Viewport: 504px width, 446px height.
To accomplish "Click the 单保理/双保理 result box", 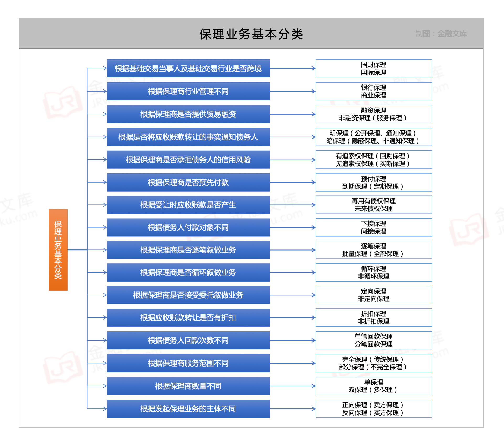I will click(374, 386).
